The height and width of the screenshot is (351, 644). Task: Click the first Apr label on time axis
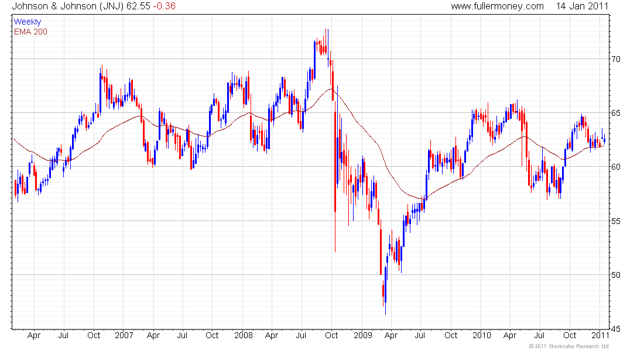34,335
